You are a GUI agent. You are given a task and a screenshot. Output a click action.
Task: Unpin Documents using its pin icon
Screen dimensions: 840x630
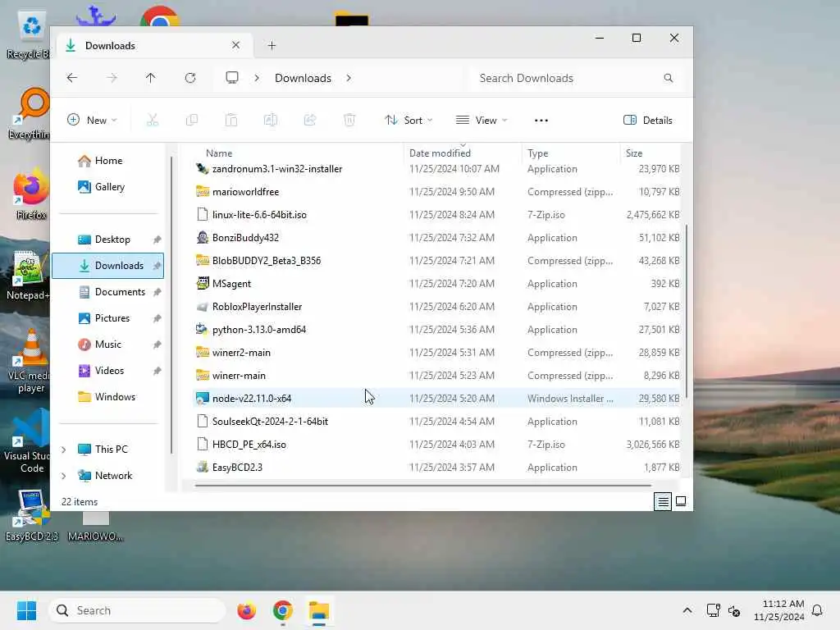(157, 292)
